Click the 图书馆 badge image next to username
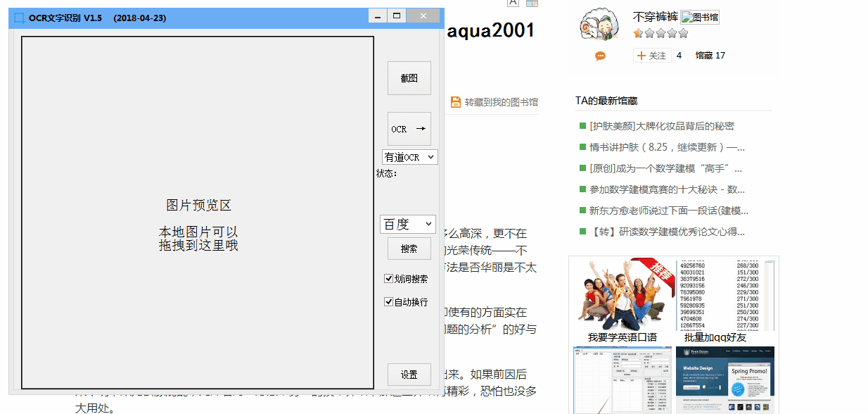This screenshot has height=414, width=868. pyautogui.click(x=700, y=18)
